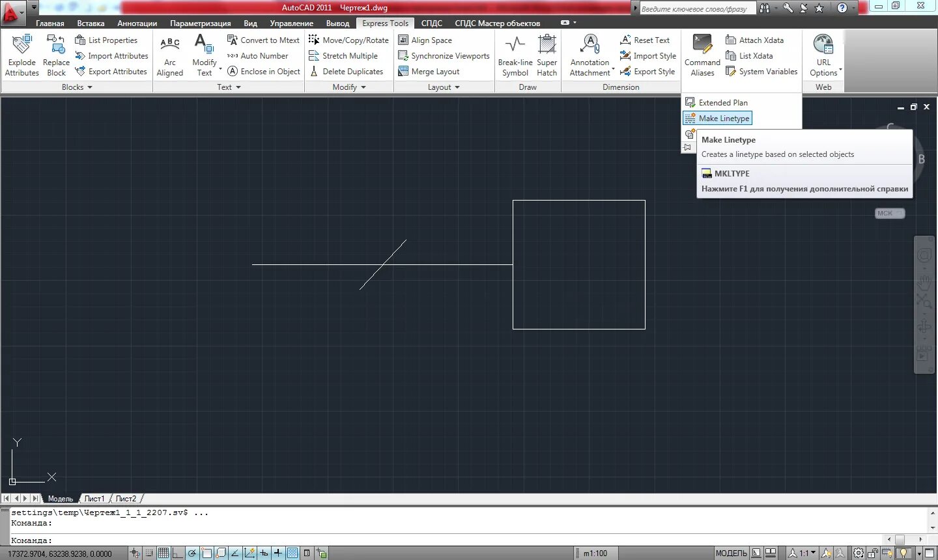938x560 pixels.
Task: Open Favorites star icon
Action: point(819,8)
